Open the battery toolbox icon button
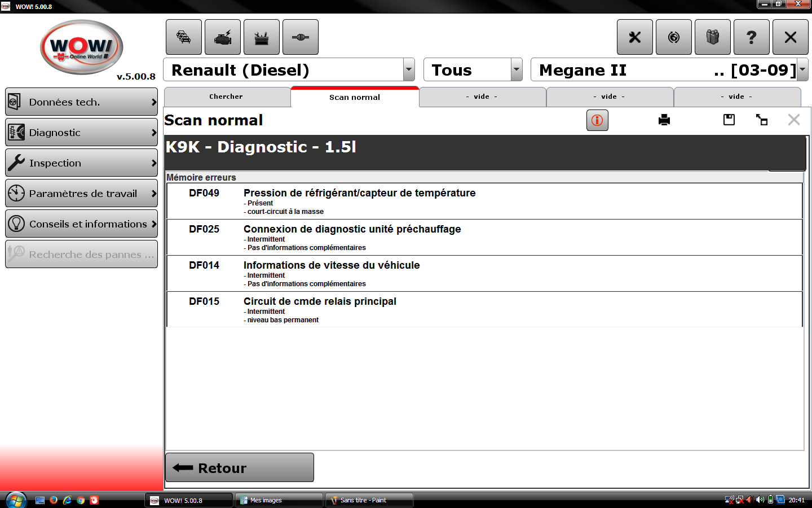The image size is (812, 508). [x=262, y=37]
